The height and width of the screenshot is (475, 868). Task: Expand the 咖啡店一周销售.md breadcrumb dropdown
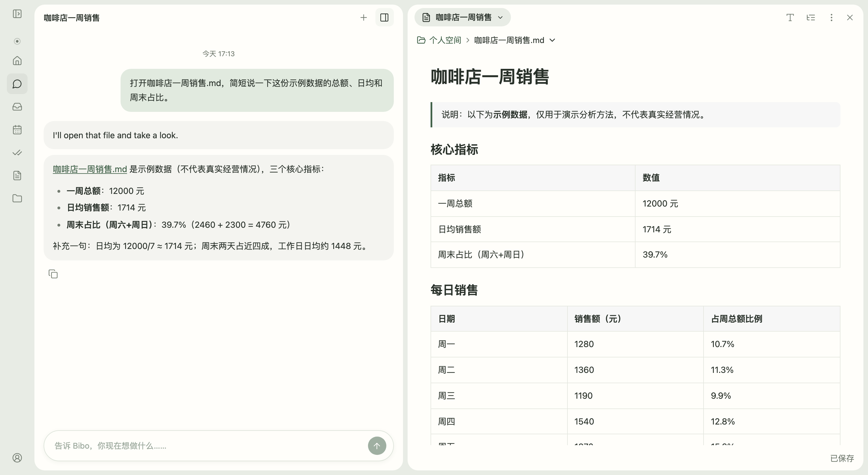tap(552, 40)
